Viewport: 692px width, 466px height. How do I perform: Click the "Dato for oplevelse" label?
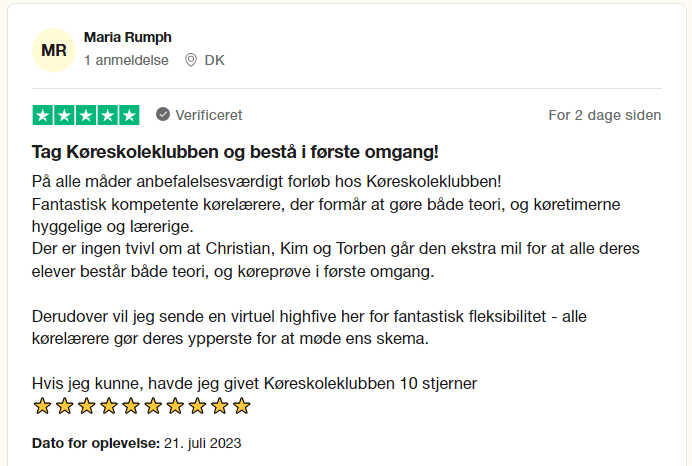coord(96,442)
